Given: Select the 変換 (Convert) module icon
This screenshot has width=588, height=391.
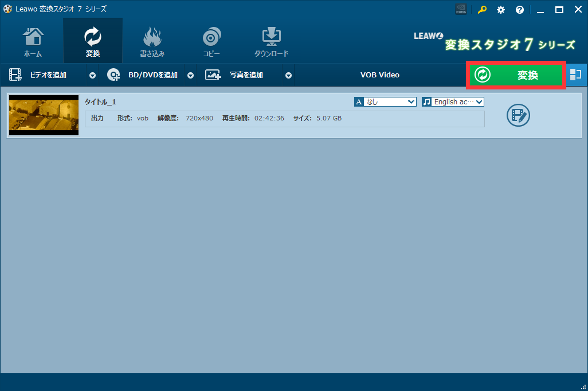Looking at the screenshot, I should [92, 40].
